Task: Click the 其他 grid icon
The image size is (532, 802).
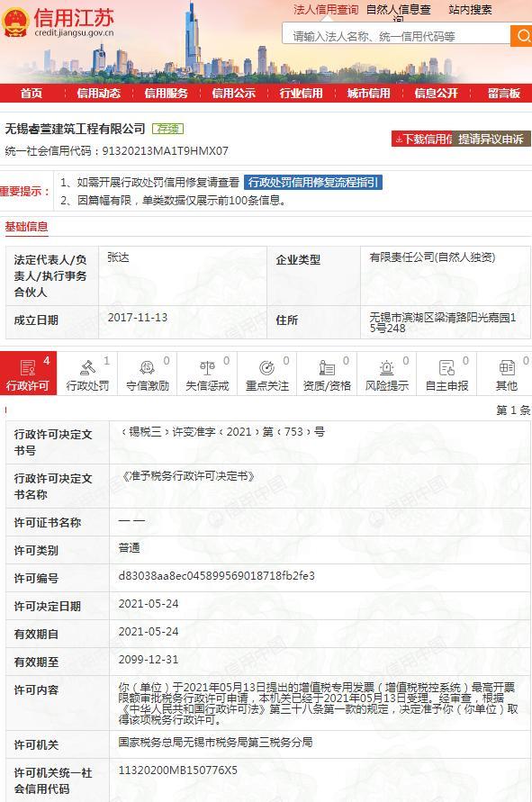Action: (507, 367)
